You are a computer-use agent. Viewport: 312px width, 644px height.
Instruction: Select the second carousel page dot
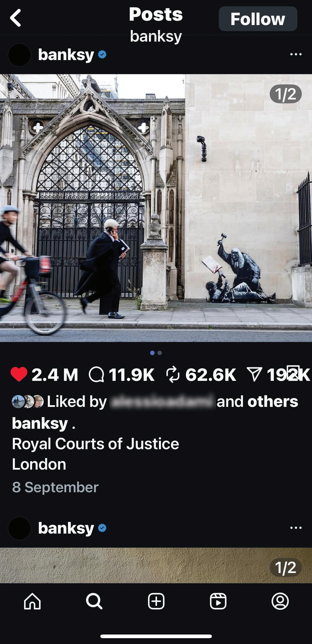tap(160, 353)
